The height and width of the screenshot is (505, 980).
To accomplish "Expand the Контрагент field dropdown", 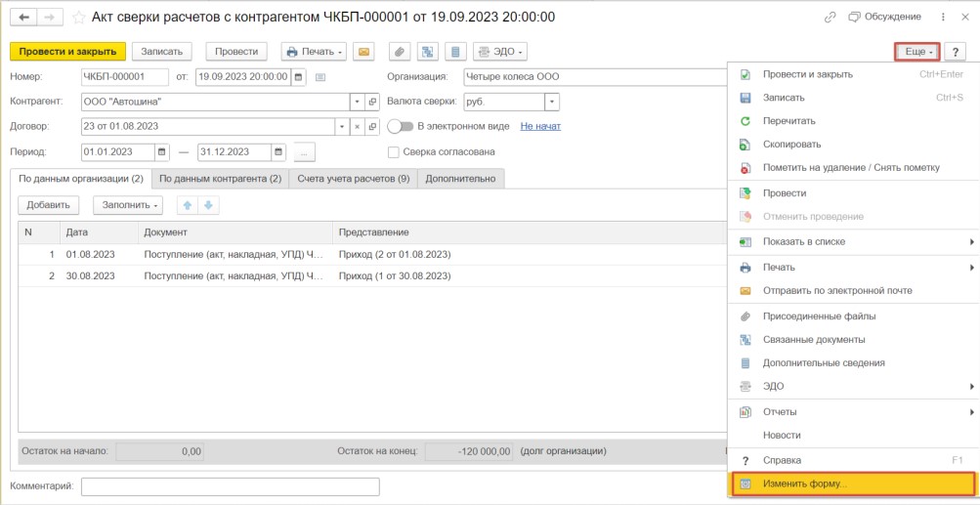I will click(358, 102).
